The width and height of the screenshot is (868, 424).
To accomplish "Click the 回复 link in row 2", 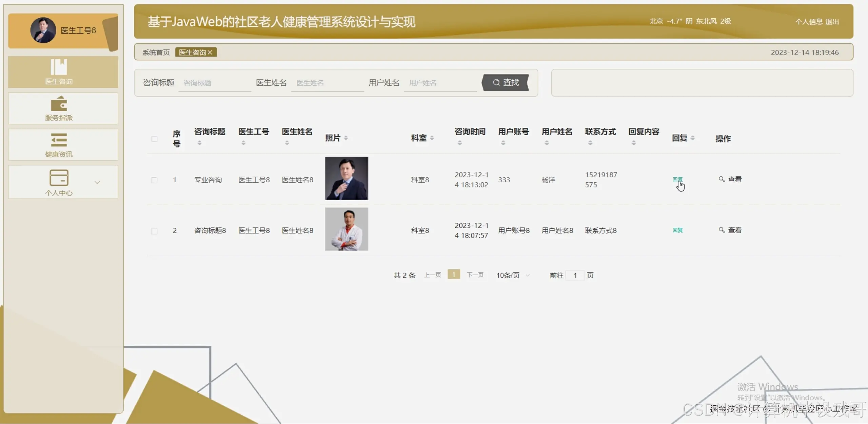I will click(677, 230).
